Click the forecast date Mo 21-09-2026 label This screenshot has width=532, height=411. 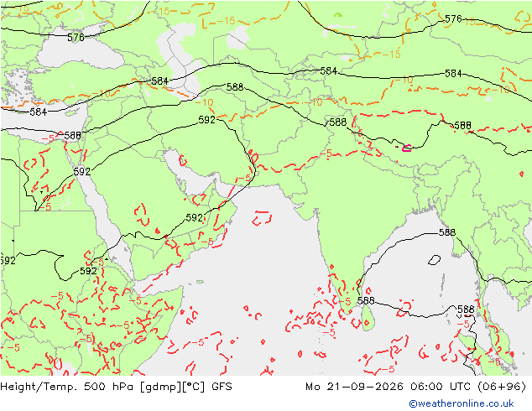355,387
